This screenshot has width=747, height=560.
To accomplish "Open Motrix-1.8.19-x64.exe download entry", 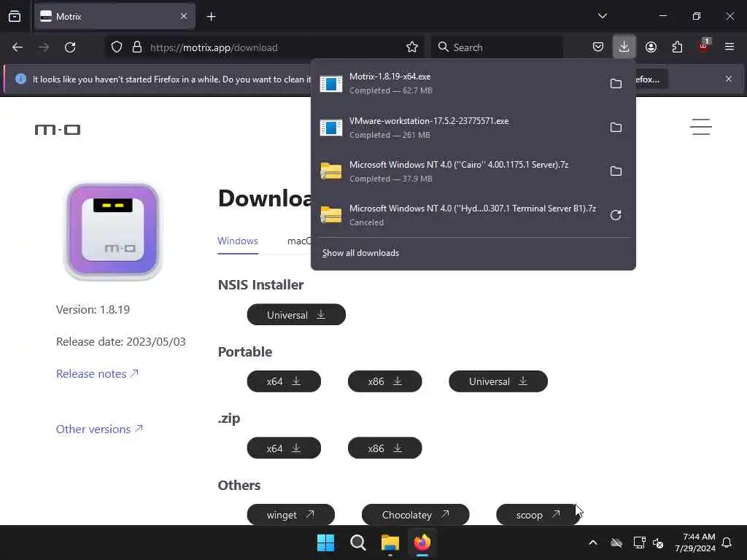I will click(x=457, y=83).
